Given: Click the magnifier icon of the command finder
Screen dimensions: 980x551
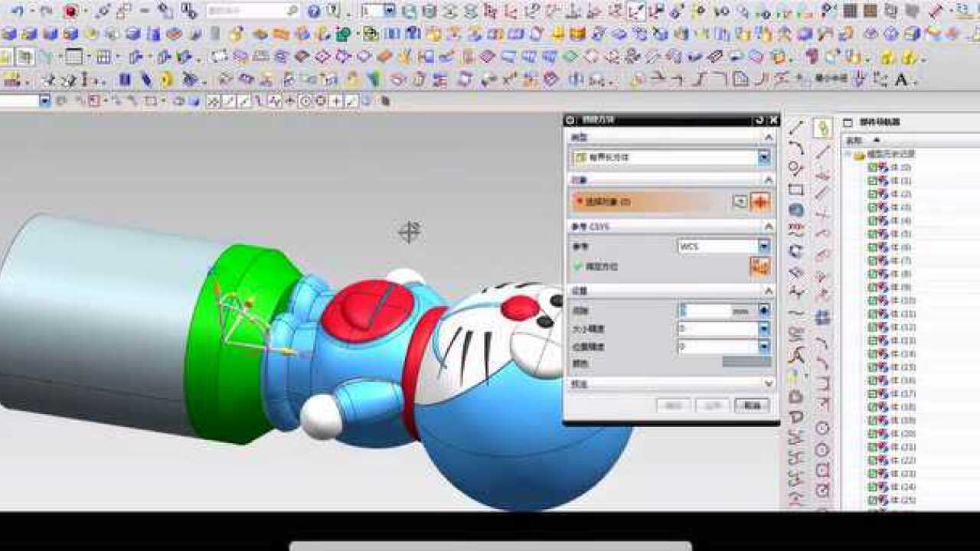Looking at the screenshot, I should click(x=292, y=11).
